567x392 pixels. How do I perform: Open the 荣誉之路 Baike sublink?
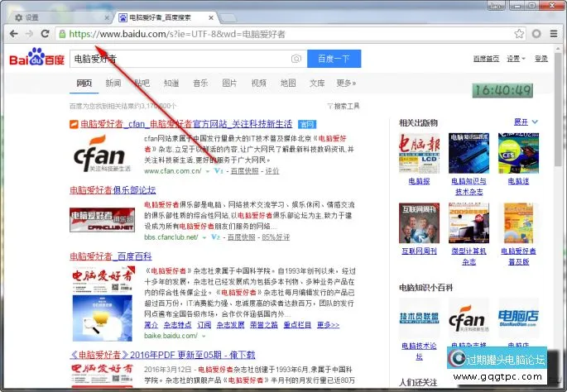pyautogui.click(x=263, y=325)
